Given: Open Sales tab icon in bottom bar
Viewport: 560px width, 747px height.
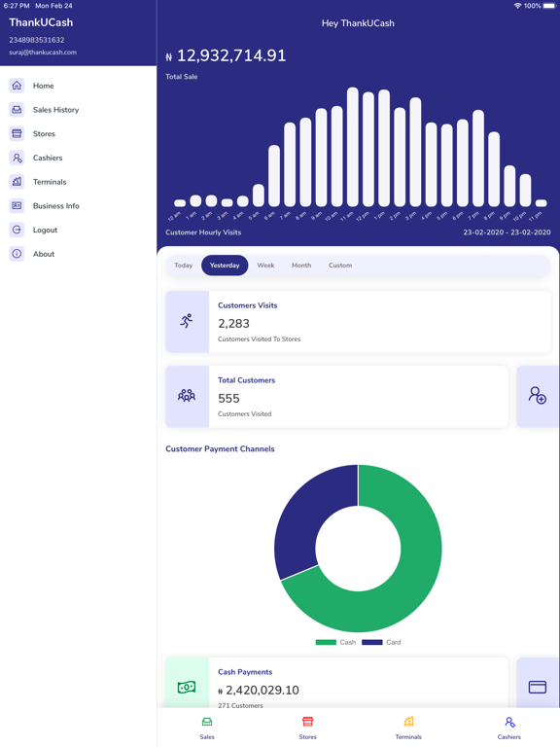Looking at the screenshot, I should coord(207,722).
